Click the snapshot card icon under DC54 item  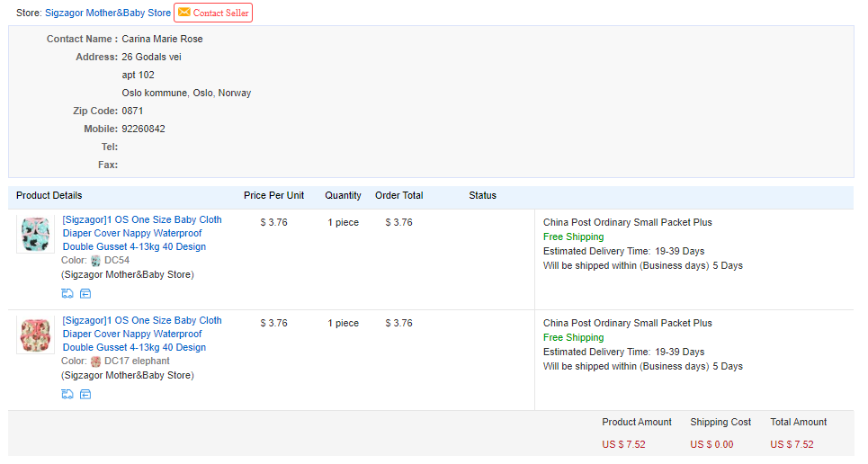[x=85, y=293]
